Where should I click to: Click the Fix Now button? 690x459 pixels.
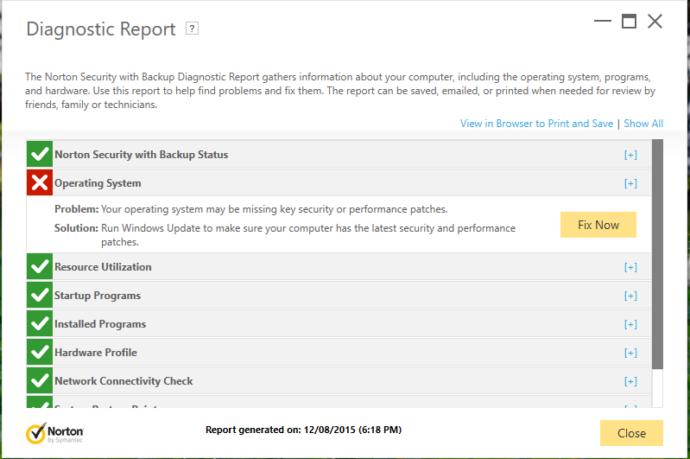pyautogui.click(x=598, y=225)
